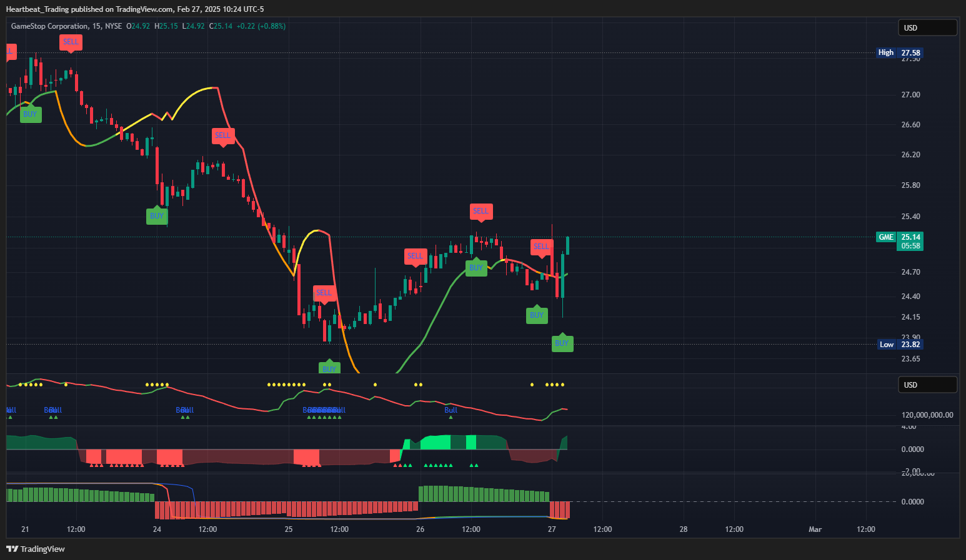Image resolution: width=966 pixels, height=560 pixels.
Task: Click the 24.70 price axis label
Action: coord(910,272)
